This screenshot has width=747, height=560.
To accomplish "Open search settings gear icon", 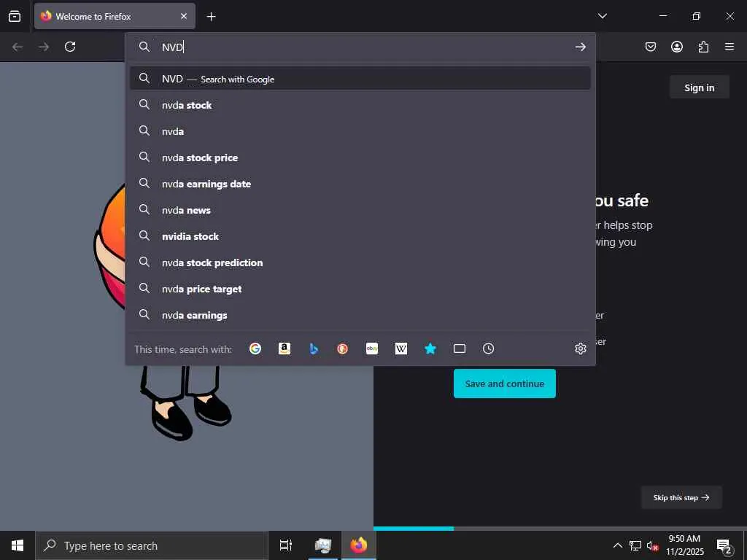I will coord(580,349).
